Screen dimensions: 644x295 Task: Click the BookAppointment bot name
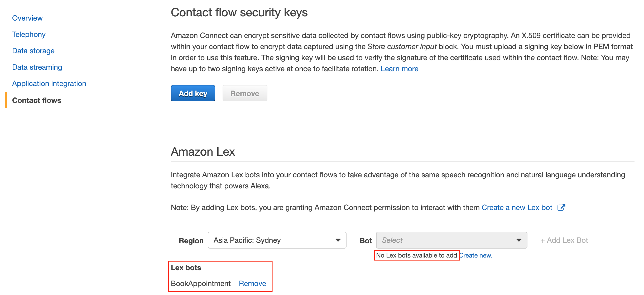[x=201, y=283]
